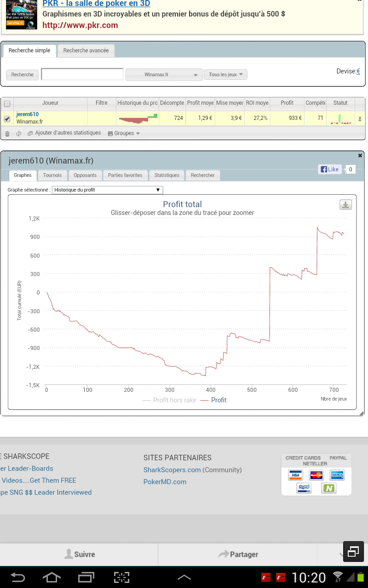Image resolution: width=368 pixels, height=588 pixels.
Task: Open the profit history mini graph thumbnail
Action: click(138, 119)
